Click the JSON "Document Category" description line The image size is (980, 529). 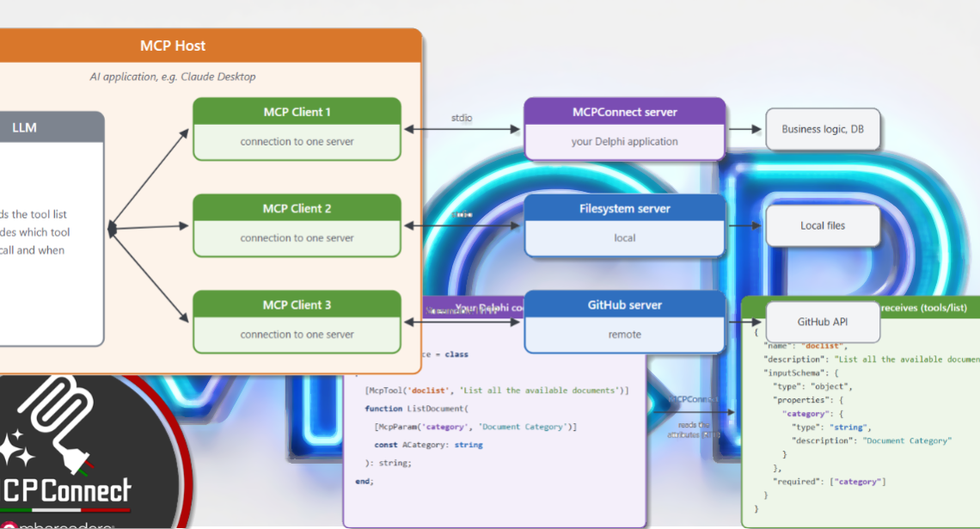[871, 440]
